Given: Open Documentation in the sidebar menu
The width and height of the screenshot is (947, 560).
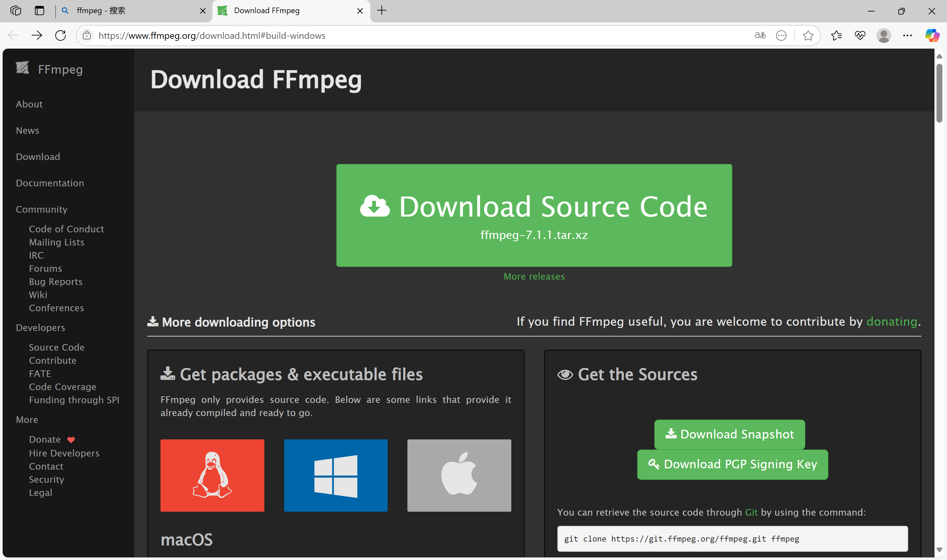Looking at the screenshot, I should [50, 183].
